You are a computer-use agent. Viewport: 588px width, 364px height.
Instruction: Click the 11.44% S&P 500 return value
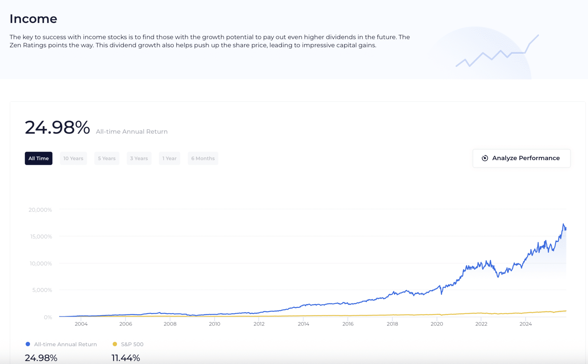pos(126,358)
